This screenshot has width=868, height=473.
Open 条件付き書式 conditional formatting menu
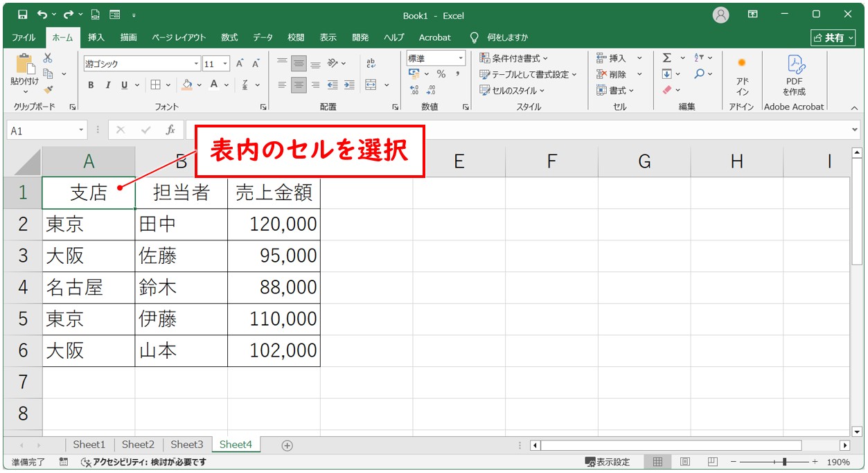514,58
